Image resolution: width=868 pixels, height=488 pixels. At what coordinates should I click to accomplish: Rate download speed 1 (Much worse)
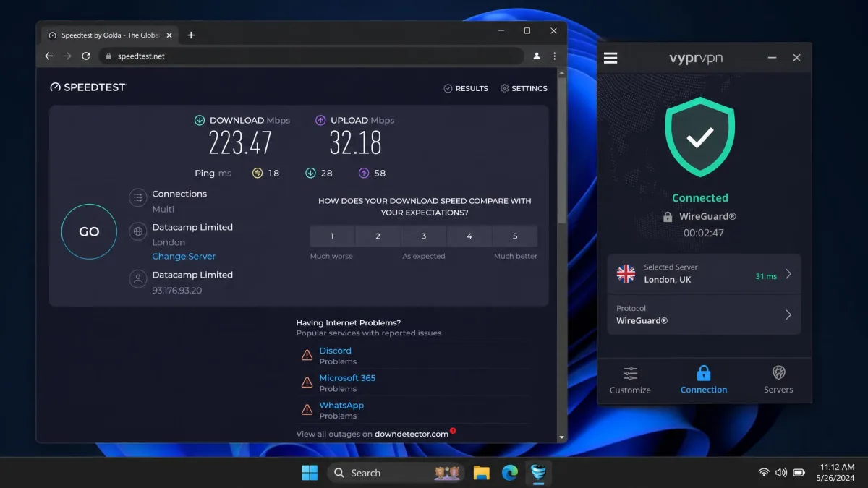point(332,236)
